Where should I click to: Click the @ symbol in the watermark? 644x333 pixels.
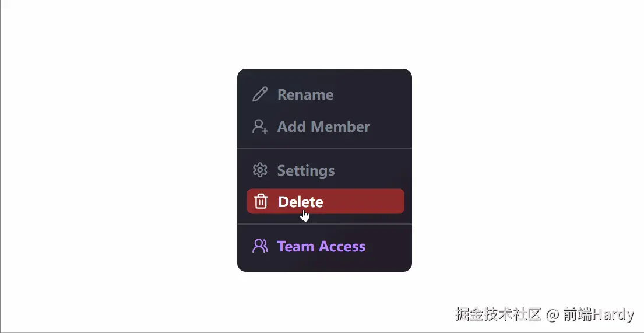click(x=552, y=314)
